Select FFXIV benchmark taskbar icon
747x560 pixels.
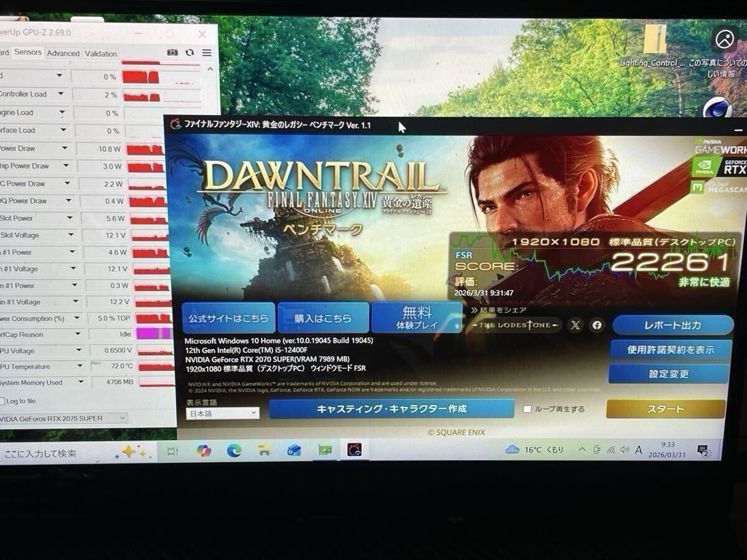click(x=354, y=449)
